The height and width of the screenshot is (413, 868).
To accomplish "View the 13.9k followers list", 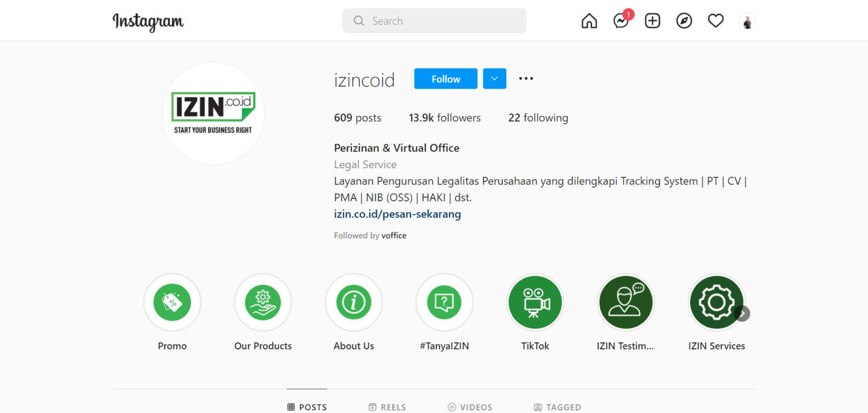I will click(445, 118).
